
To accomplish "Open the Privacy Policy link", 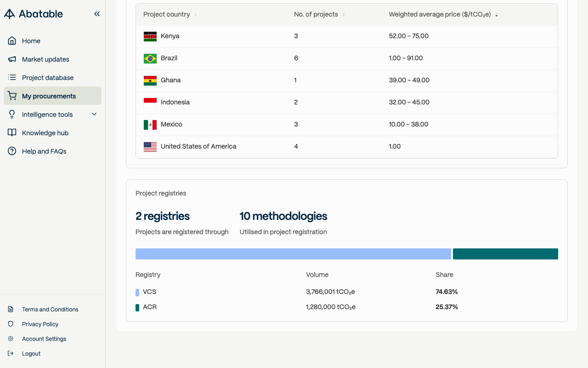I will tap(40, 324).
